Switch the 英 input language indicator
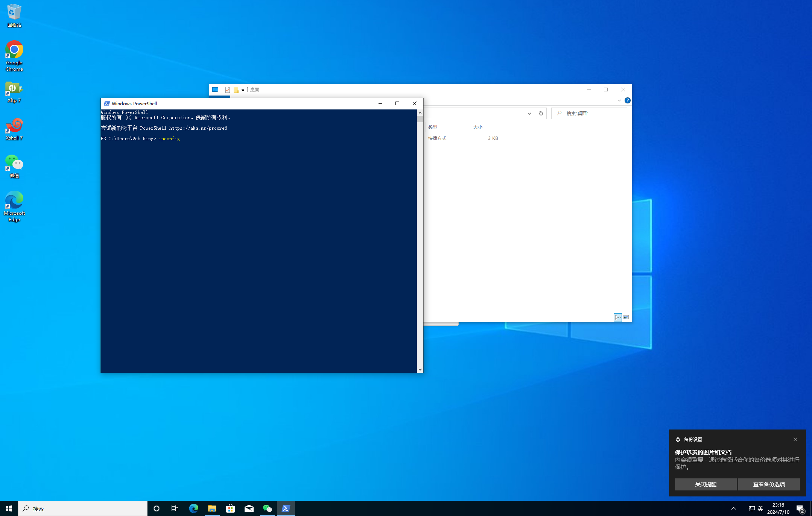 (x=760, y=508)
